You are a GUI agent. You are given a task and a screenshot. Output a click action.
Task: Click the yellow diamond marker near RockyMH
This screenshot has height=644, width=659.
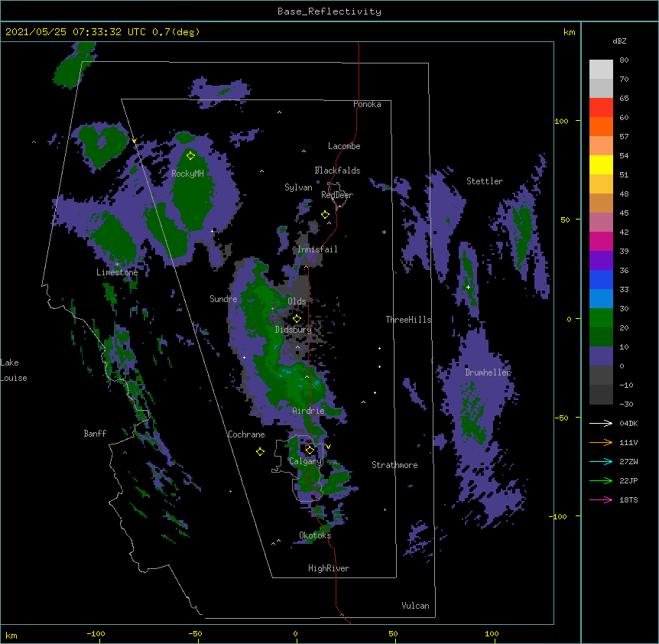(190, 156)
